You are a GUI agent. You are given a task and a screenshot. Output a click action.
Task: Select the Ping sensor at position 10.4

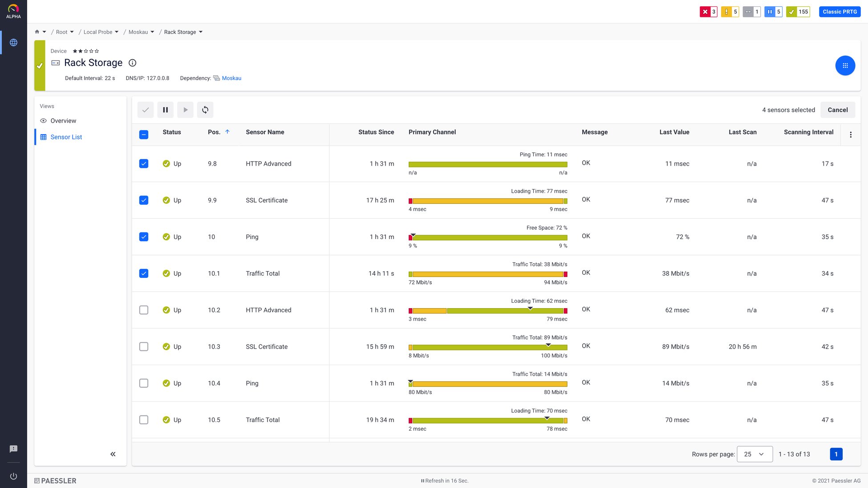143,383
